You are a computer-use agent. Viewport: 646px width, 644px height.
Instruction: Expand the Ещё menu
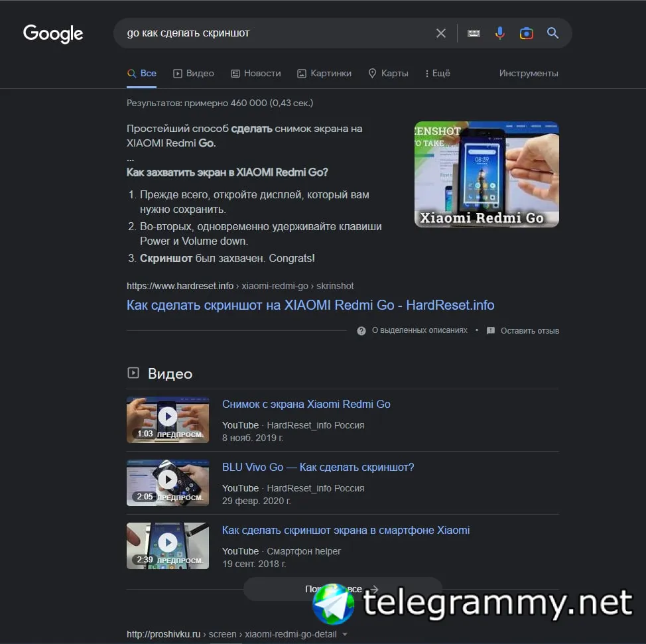pos(438,74)
